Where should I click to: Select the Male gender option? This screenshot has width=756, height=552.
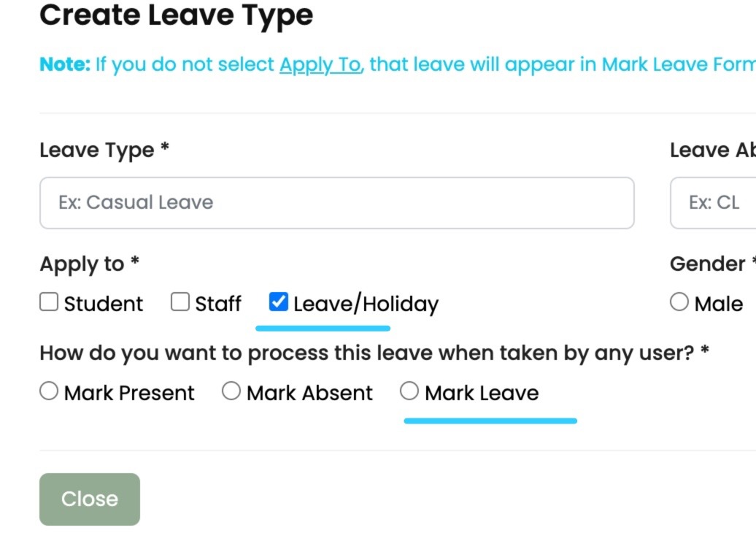coord(679,302)
